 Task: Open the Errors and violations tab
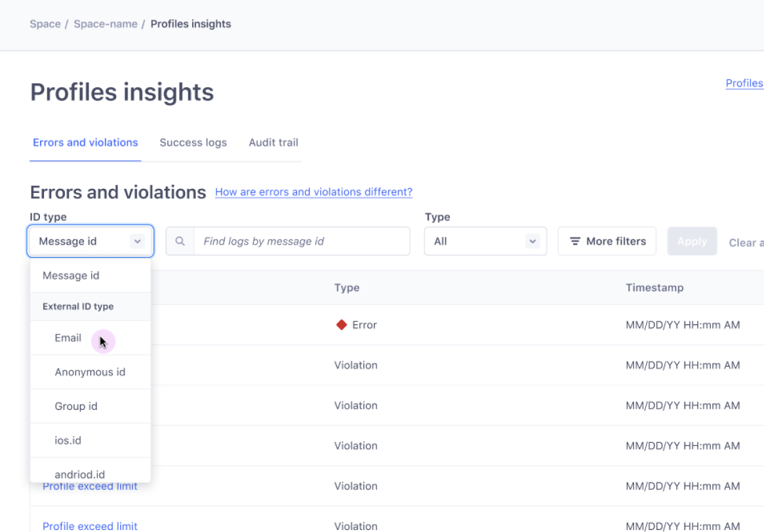(x=85, y=142)
